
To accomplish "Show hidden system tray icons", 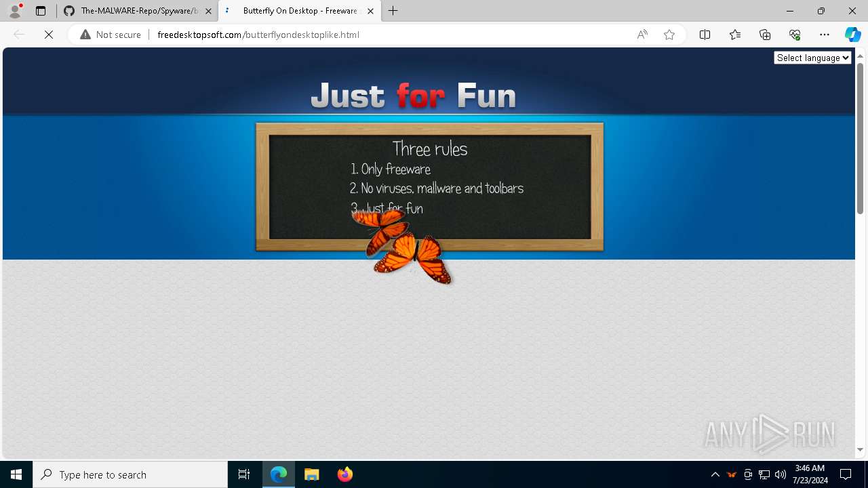I will coord(715,474).
